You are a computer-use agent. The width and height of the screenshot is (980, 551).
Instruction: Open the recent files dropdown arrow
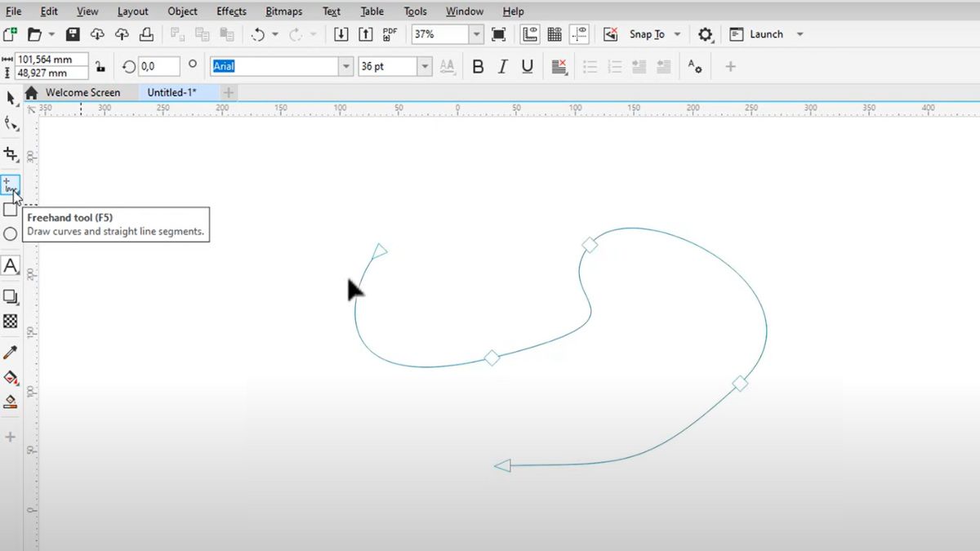(x=51, y=34)
